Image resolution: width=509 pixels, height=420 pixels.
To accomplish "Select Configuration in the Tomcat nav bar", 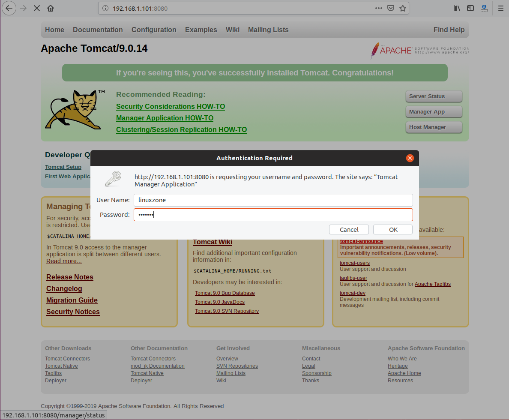I will point(154,30).
